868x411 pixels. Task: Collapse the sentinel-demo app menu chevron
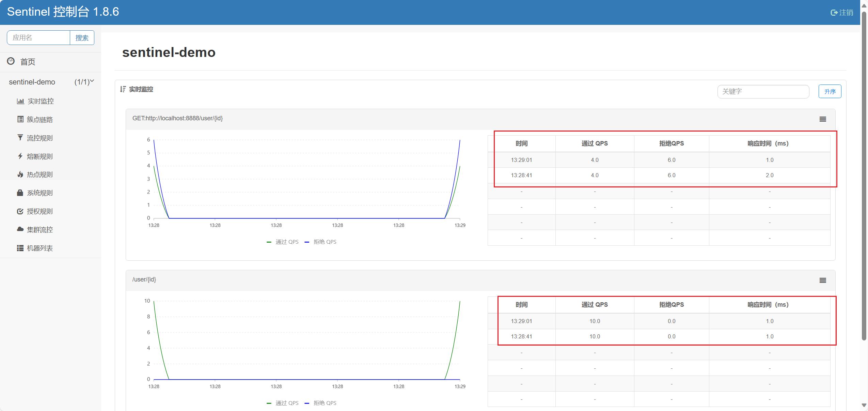click(x=92, y=81)
